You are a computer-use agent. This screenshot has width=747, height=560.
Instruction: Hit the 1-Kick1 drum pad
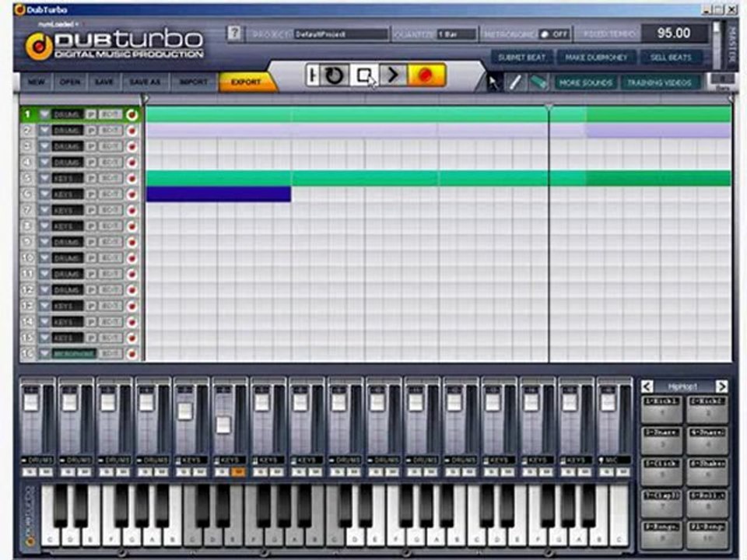pyautogui.click(x=661, y=409)
